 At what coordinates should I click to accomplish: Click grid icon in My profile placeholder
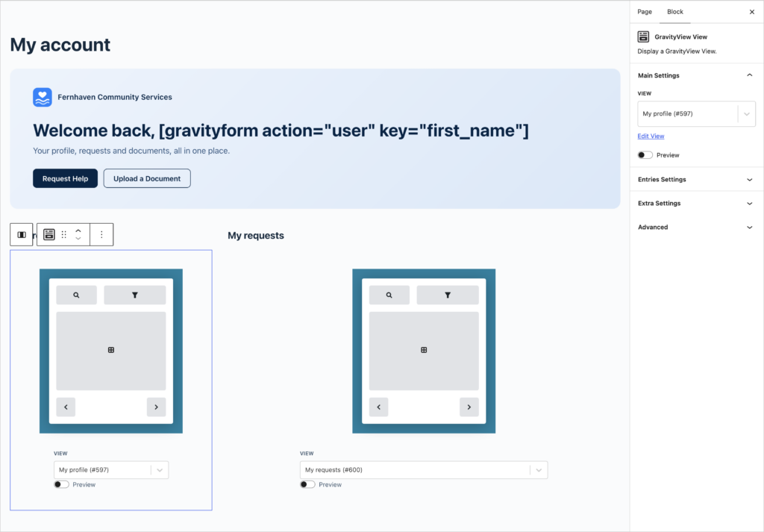(x=111, y=350)
